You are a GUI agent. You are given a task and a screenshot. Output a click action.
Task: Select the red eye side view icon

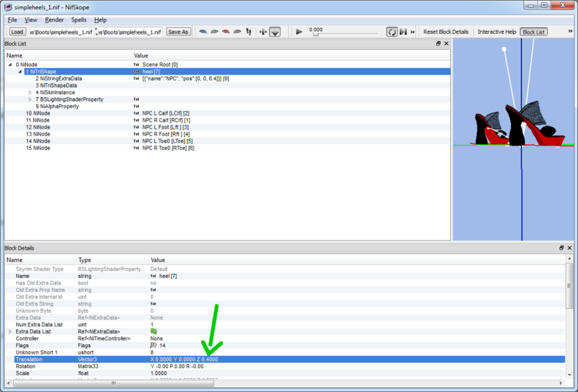226,32
